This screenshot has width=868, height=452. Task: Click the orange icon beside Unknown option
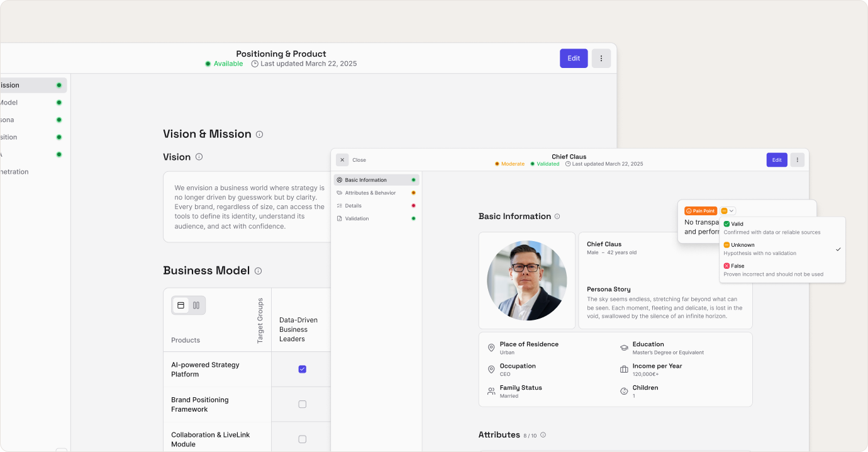pos(726,245)
